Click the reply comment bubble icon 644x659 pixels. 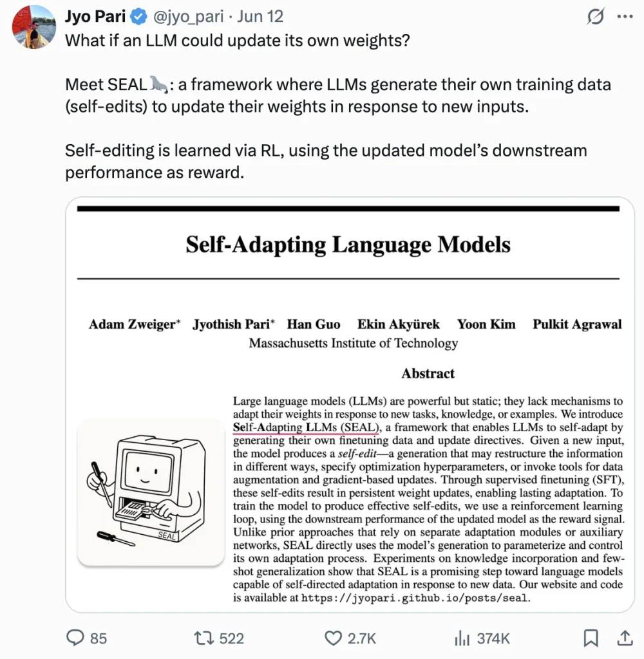point(75,638)
